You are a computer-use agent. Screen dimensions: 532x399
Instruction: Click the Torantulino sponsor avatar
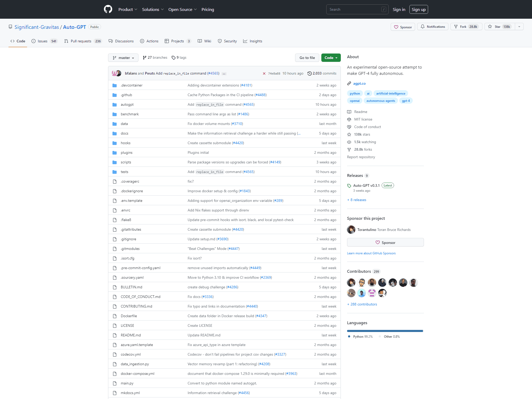(x=351, y=230)
